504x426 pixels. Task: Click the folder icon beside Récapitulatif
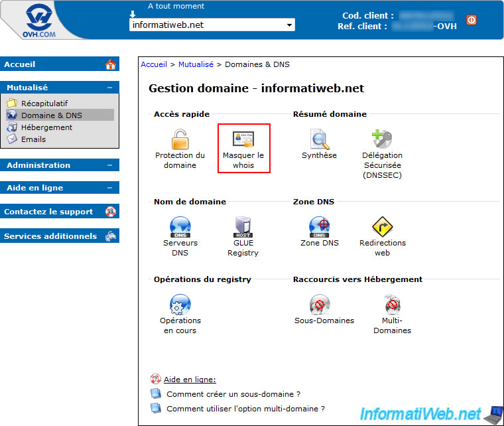coord(12,103)
